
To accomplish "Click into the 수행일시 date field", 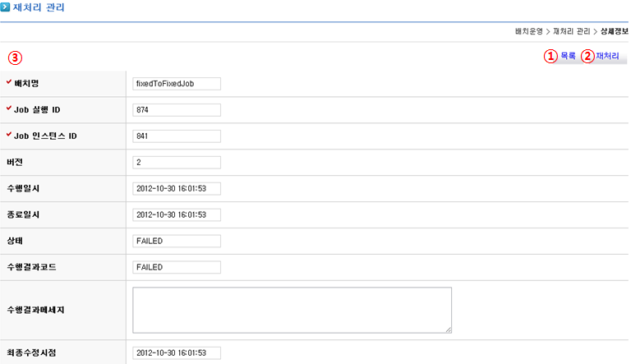I will 177,189.
